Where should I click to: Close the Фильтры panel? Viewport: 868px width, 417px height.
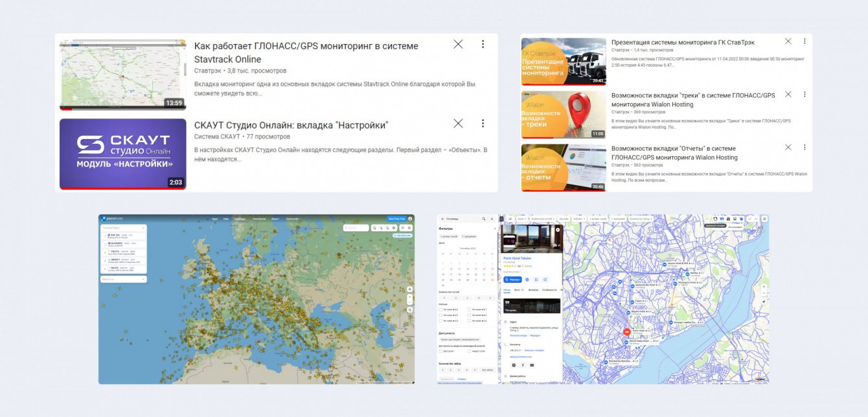[x=495, y=229]
